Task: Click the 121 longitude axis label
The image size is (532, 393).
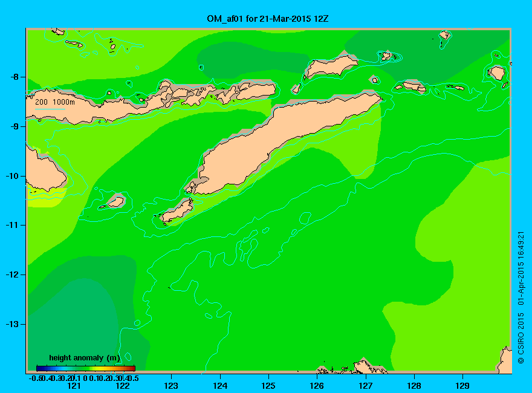Action: (74, 386)
